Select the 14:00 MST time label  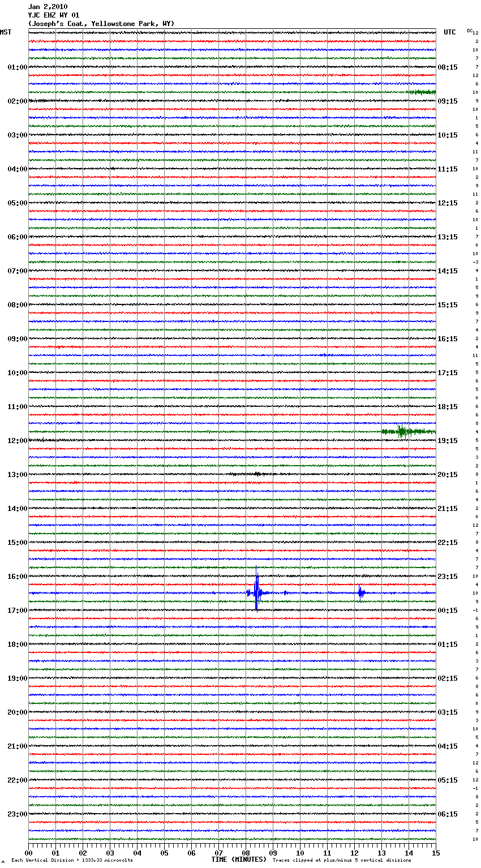click(x=18, y=509)
